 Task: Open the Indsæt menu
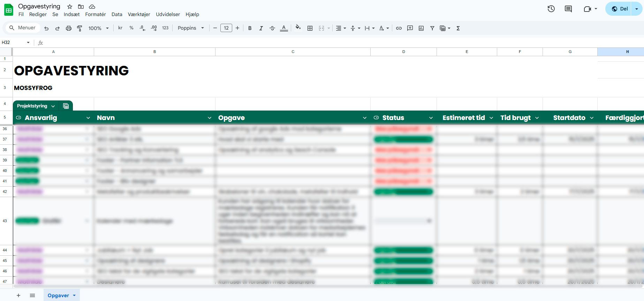click(71, 14)
